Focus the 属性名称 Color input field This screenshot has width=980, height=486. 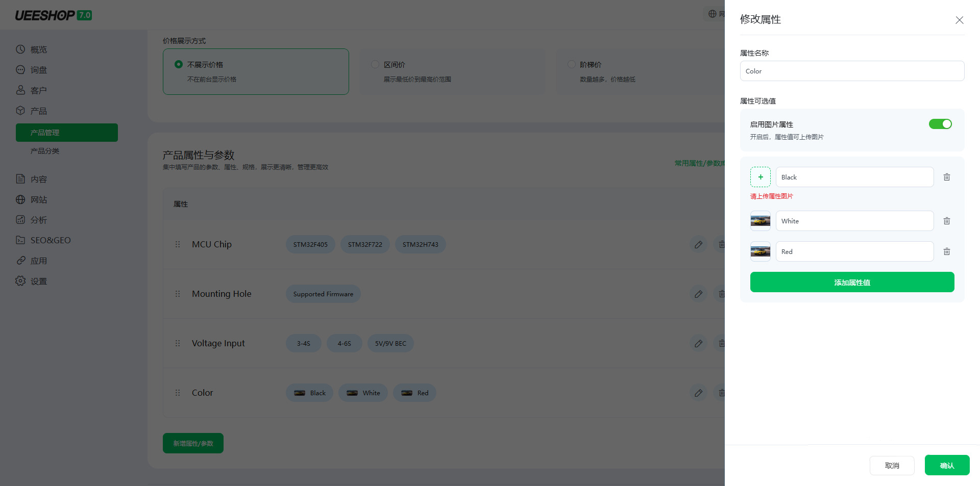[852, 71]
